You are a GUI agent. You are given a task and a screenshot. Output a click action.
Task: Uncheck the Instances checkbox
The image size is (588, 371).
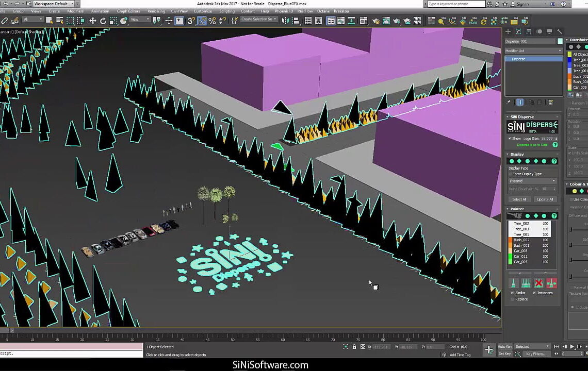[x=534, y=293]
